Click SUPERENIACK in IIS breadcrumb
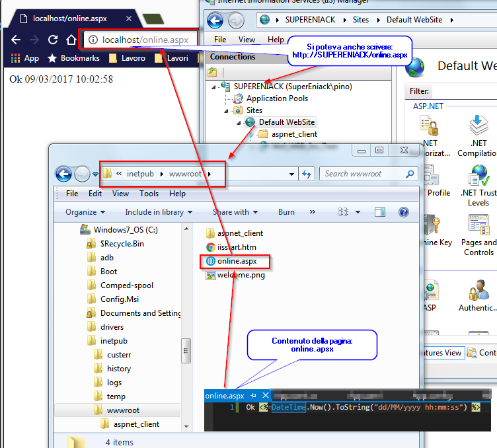 (x=310, y=20)
